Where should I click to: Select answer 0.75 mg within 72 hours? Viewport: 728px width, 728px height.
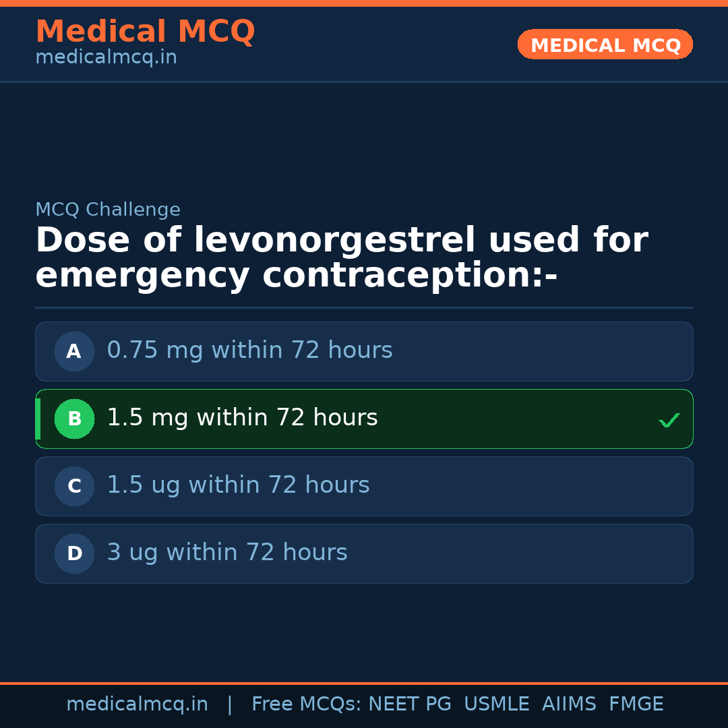(249, 351)
